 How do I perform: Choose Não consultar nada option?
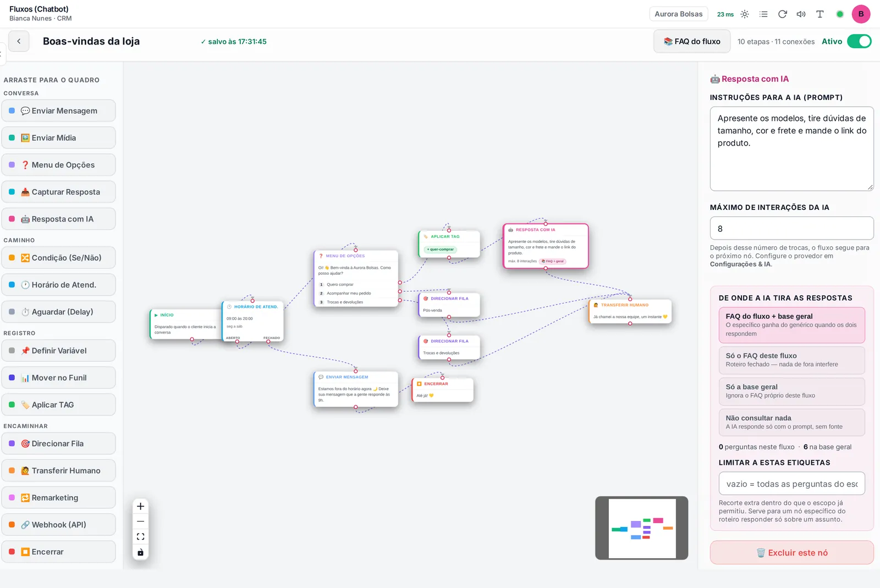point(791,422)
